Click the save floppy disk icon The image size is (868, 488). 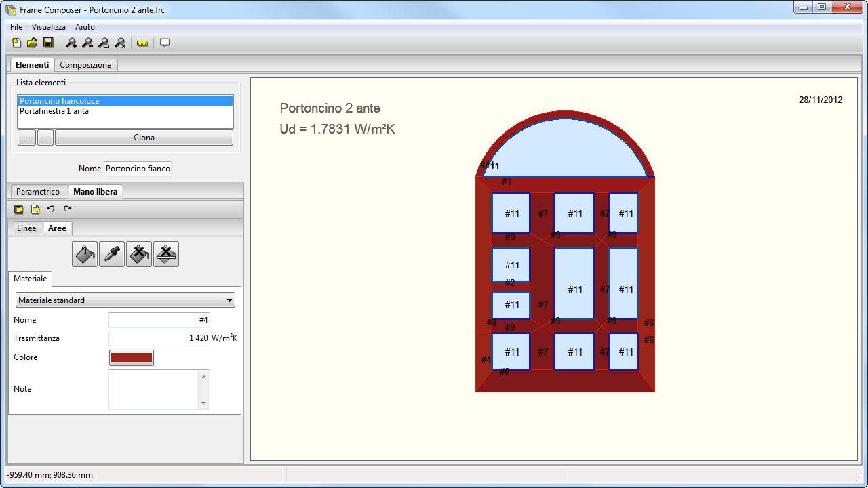pyautogui.click(x=49, y=43)
